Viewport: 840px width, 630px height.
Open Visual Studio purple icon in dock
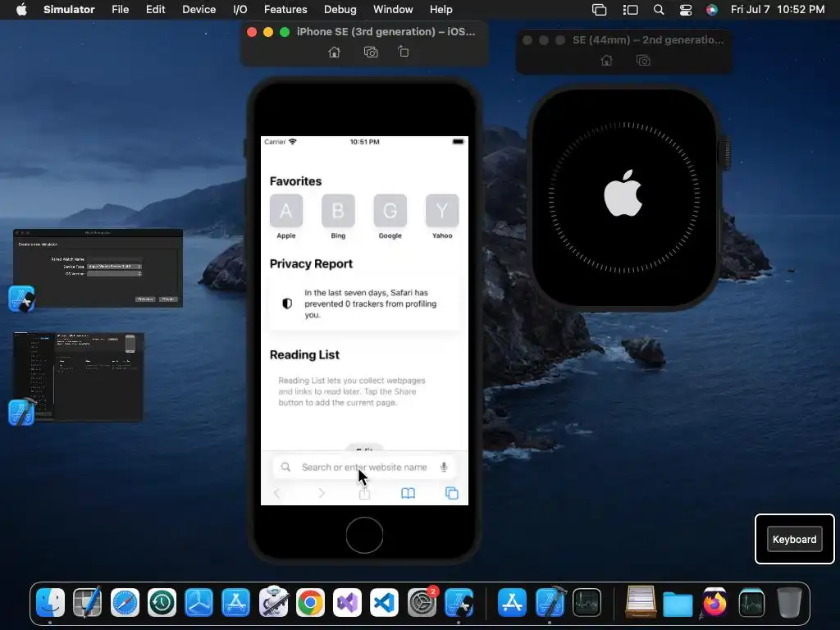click(x=347, y=603)
